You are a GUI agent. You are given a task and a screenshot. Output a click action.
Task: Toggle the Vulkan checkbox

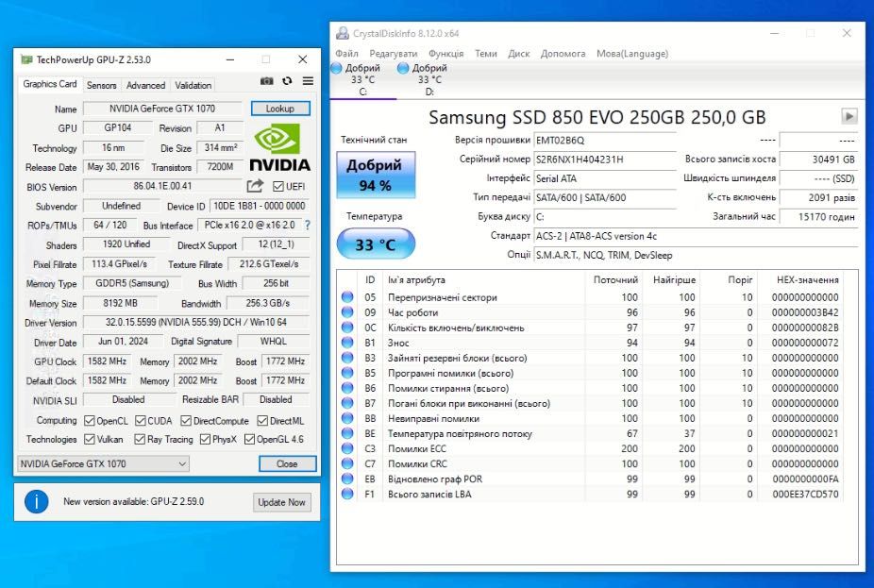pos(89,439)
